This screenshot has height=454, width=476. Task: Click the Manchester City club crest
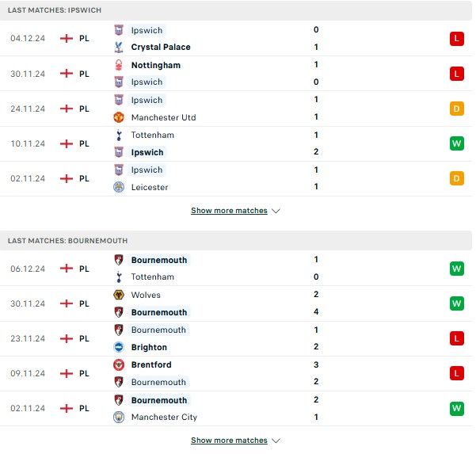[119, 417]
